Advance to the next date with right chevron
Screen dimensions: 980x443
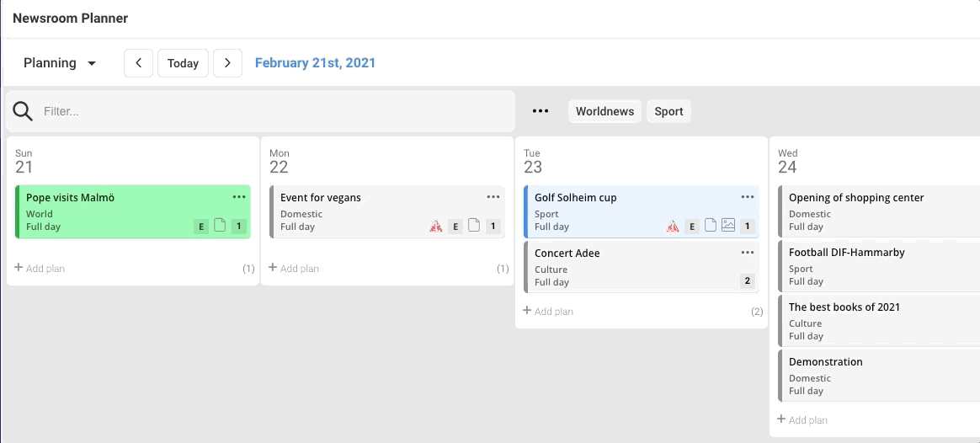[x=227, y=63]
